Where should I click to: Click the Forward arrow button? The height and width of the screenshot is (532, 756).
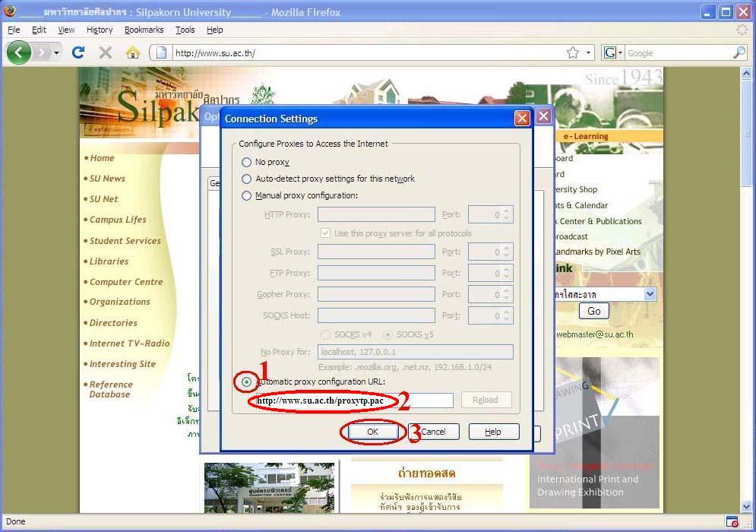43,52
